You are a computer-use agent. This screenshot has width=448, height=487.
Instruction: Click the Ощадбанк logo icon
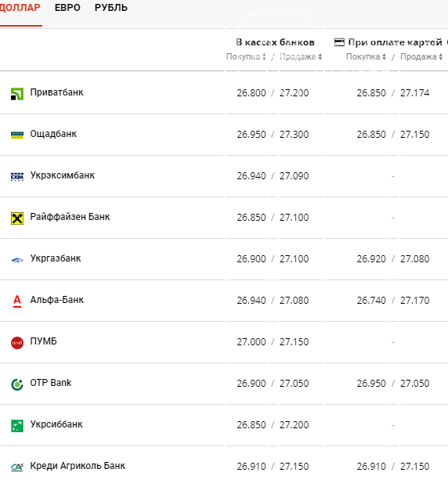coord(17,135)
